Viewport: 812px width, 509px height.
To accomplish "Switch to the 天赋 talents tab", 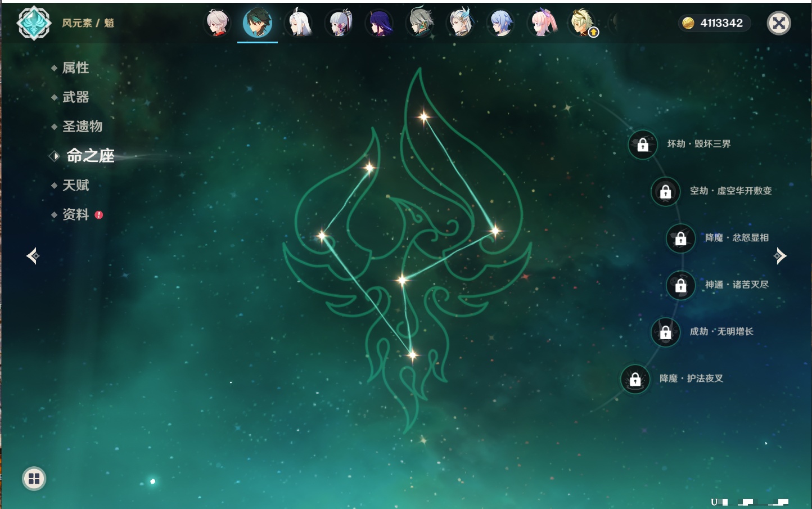I will (x=75, y=185).
